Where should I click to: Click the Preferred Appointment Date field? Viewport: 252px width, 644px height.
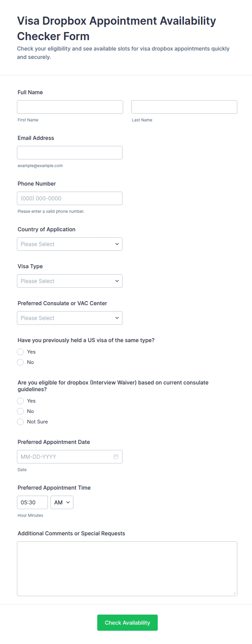click(x=70, y=457)
